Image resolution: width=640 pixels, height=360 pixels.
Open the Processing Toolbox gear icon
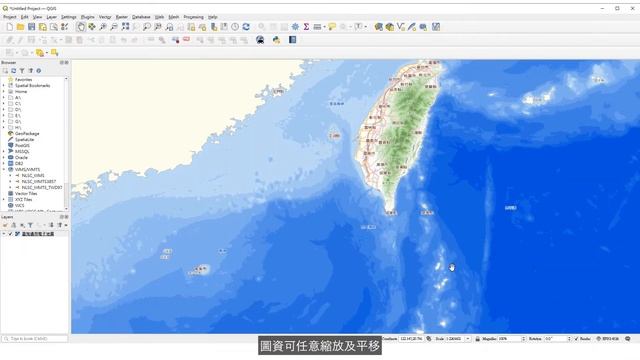pos(295,27)
